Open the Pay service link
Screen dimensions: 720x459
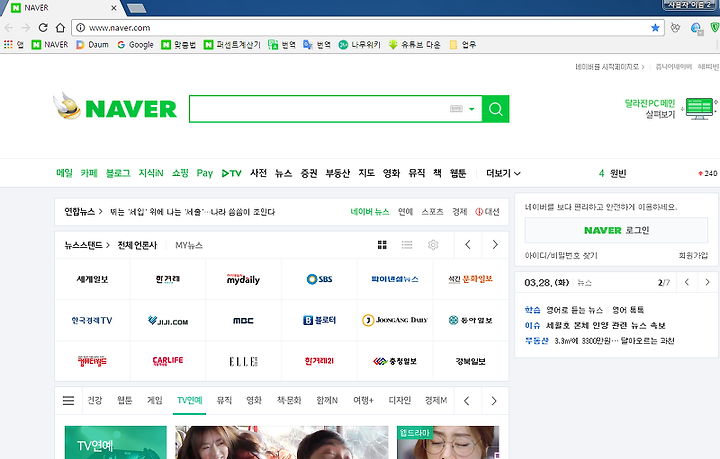coord(205,173)
